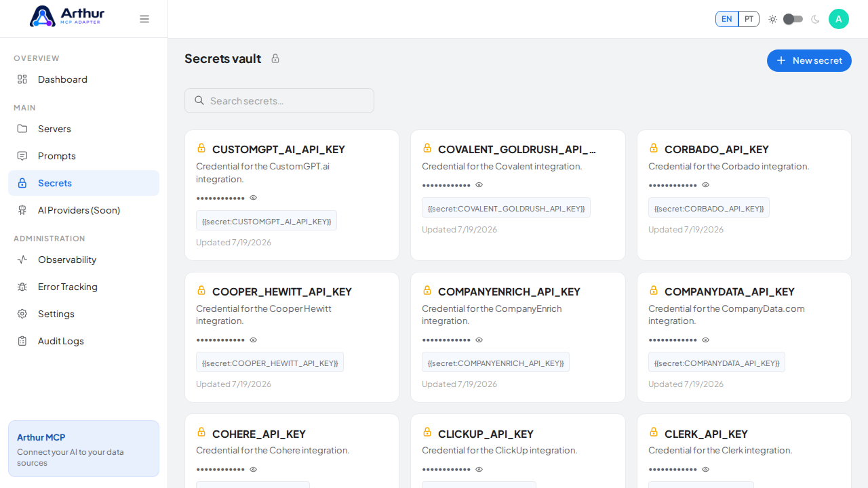This screenshot has height=488, width=868.
Task: Open Prompts section
Action: click(83, 156)
